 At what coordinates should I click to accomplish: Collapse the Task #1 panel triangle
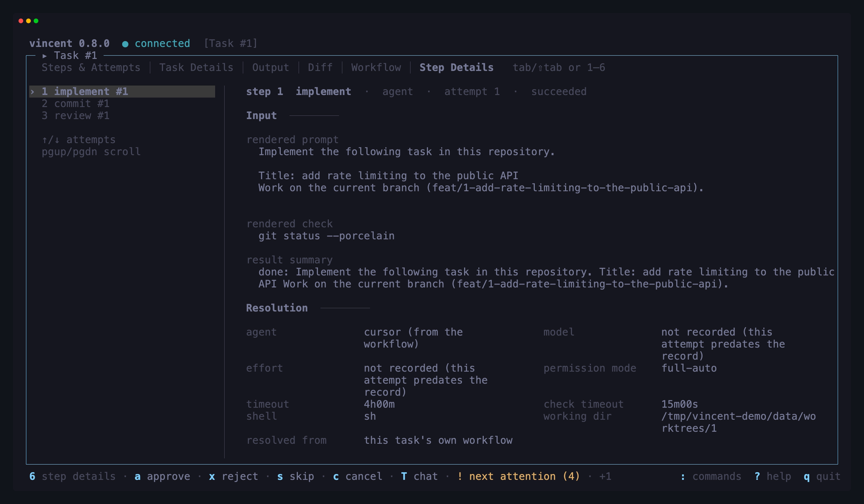point(45,56)
